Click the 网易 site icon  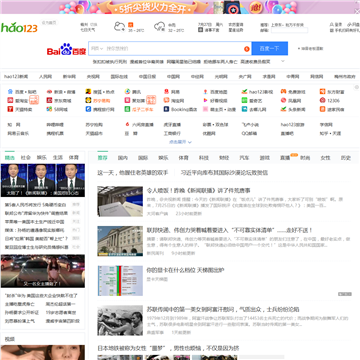point(166,91)
